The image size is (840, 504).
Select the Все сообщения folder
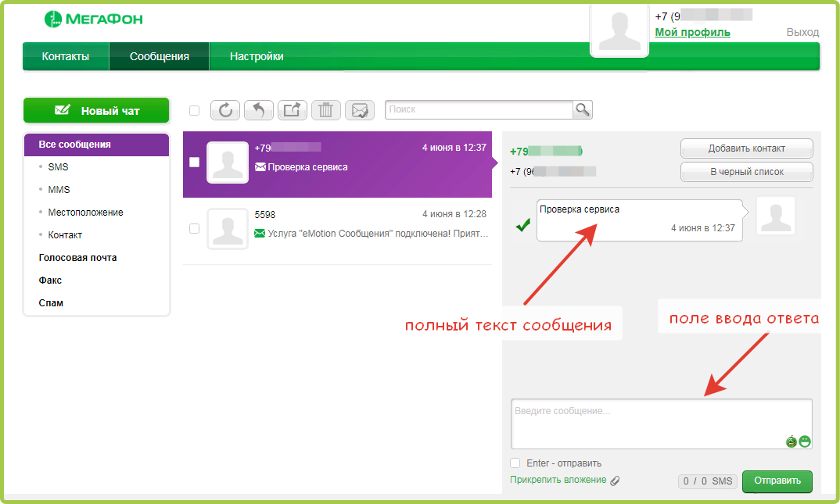coord(96,145)
